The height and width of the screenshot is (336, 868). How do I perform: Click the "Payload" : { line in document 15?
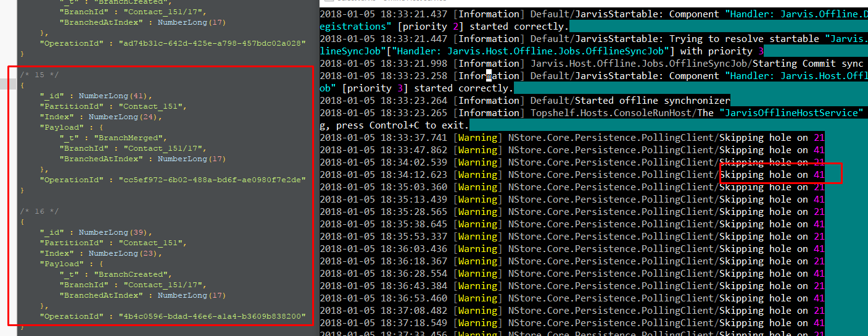tap(70, 127)
